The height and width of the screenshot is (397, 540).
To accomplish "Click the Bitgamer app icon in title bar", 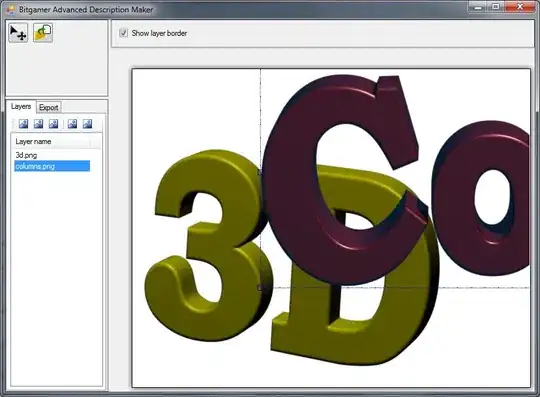I will coord(11,9).
